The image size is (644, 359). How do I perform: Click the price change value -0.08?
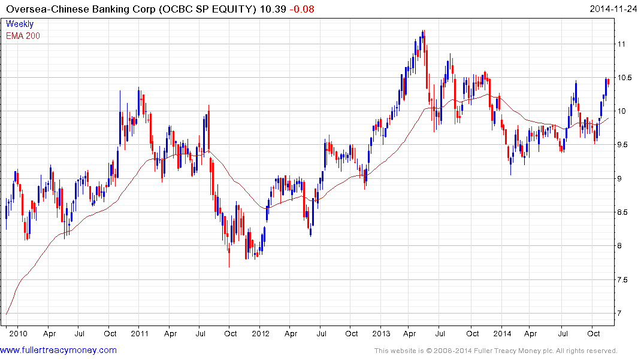[x=302, y=9]
